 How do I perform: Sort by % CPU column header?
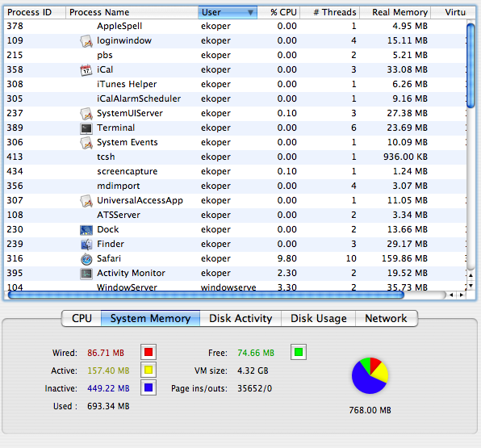278,12
